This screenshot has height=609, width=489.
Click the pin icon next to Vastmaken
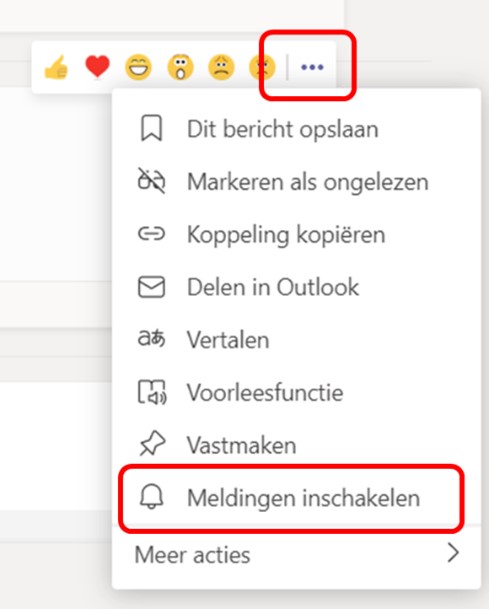tap(152, 443)
